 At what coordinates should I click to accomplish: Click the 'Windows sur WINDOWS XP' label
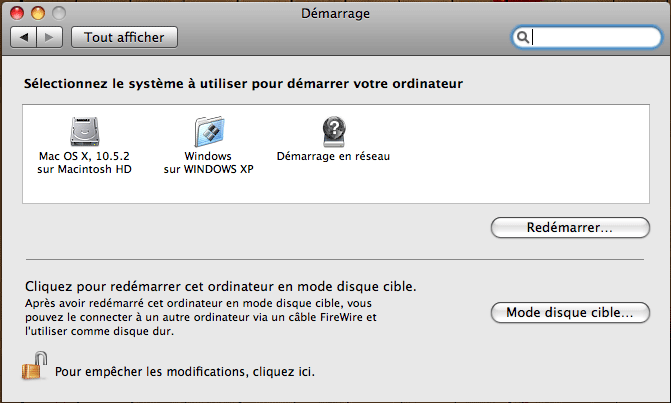pos(209,163)
